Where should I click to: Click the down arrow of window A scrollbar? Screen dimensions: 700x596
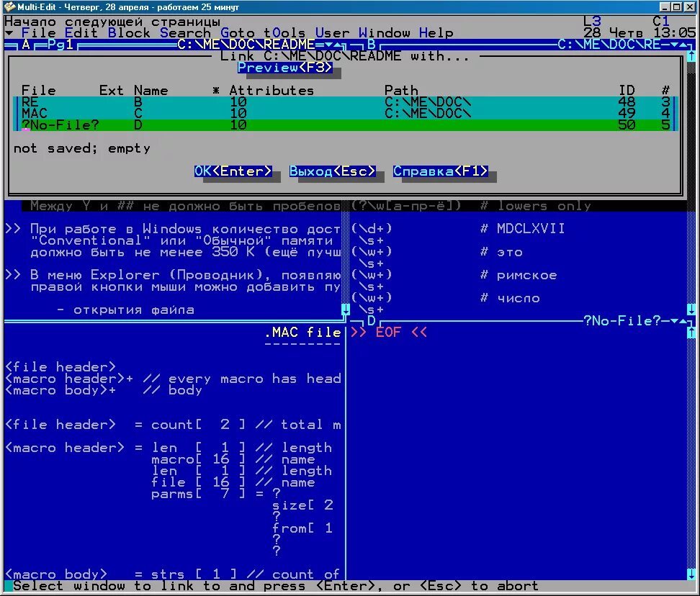pyautogui.click(x=345, y=309)
